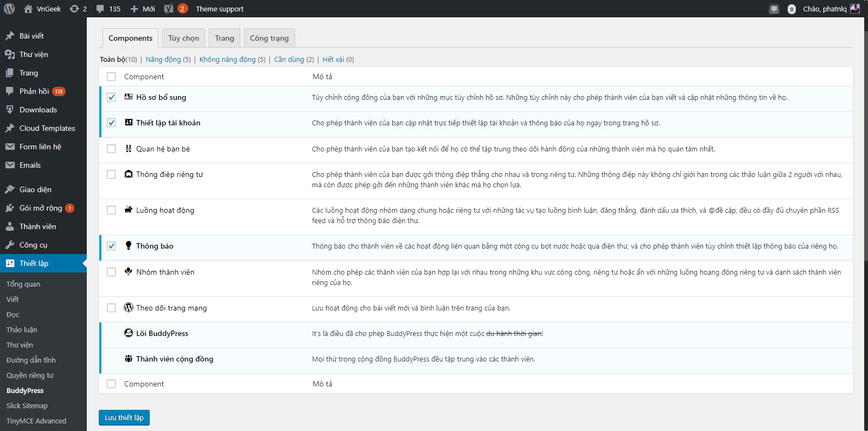Open Yoast SEO icon in admin bar
Screen dimensions: 868x431
(x=169, y=9)
